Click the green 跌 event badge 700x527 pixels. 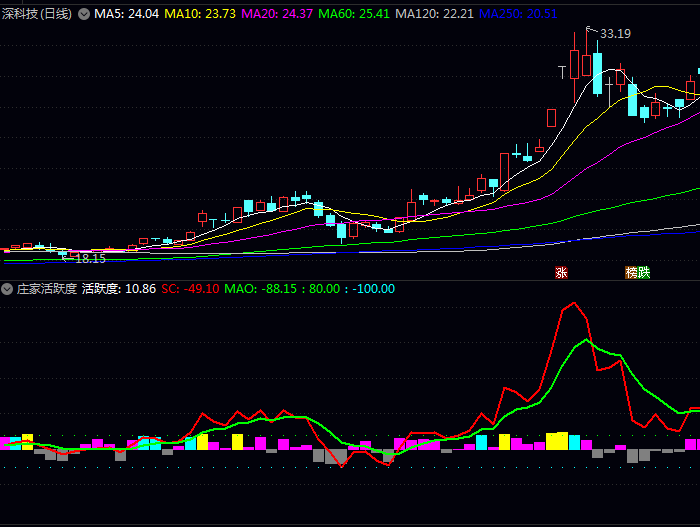click(x=644, y=272)
